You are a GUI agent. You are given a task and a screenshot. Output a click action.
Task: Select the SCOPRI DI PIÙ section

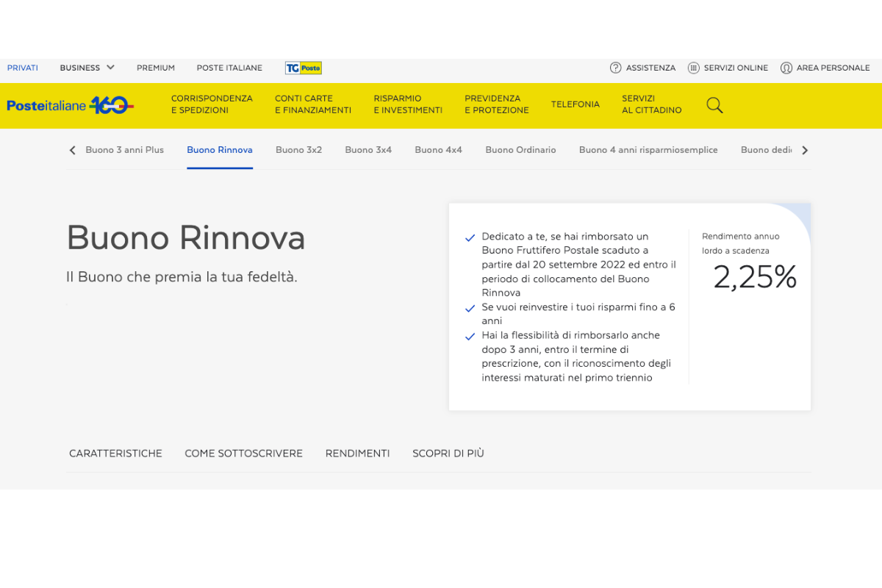click(448, 453)
